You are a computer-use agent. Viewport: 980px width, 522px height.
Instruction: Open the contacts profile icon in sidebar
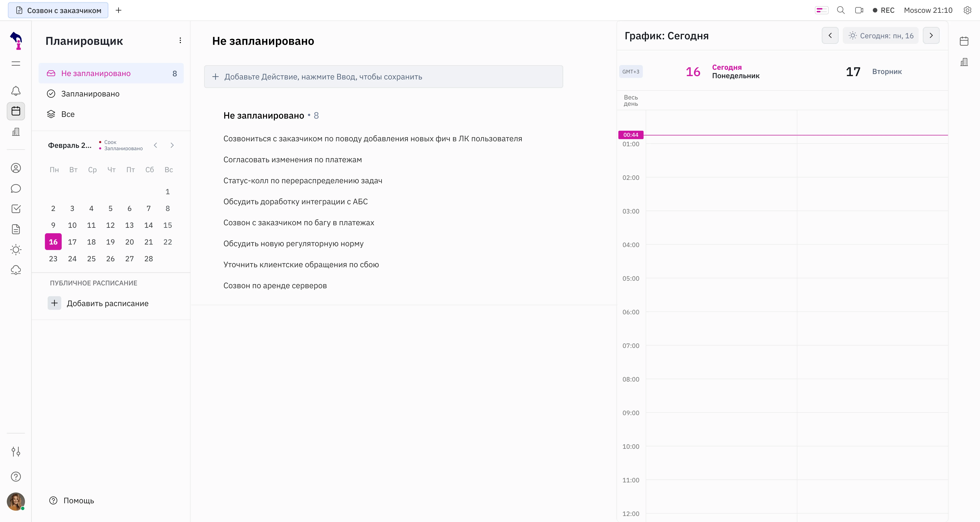point(16,168)
